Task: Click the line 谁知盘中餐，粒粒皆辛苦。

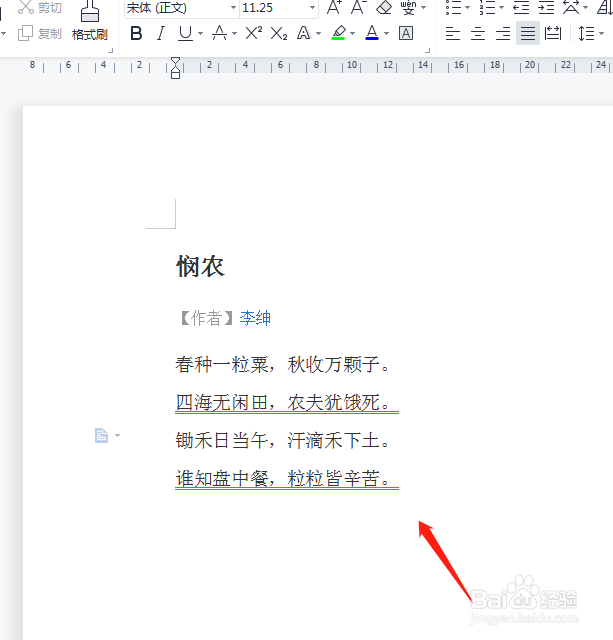Action: pyautogui.click(x=283, y=478)
